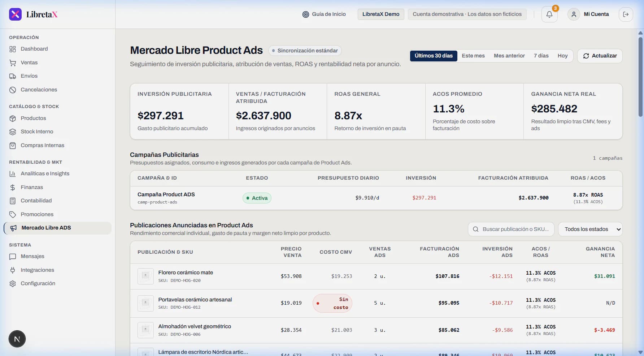Click the Sincronización estándar badge

305,51
